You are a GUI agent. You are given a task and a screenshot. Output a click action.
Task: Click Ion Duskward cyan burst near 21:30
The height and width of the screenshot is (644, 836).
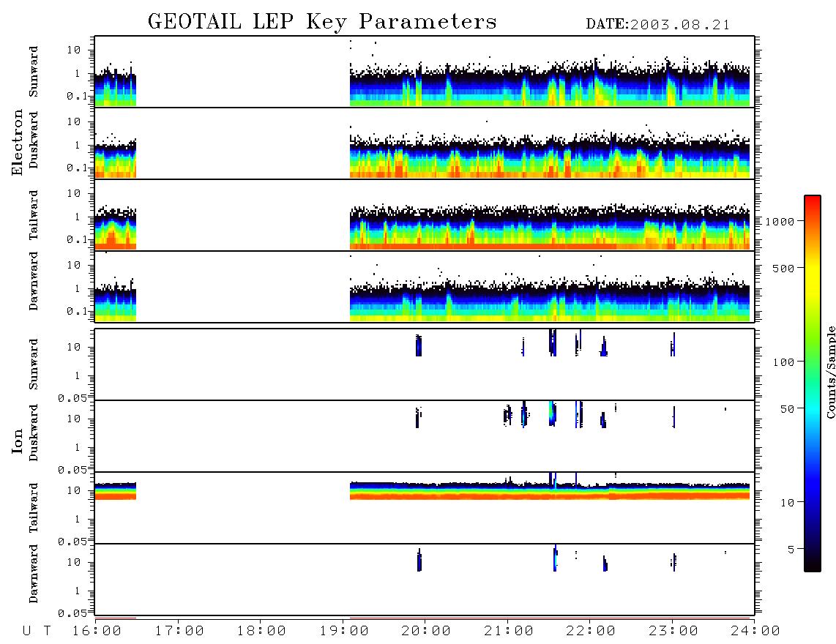(553, 413)
